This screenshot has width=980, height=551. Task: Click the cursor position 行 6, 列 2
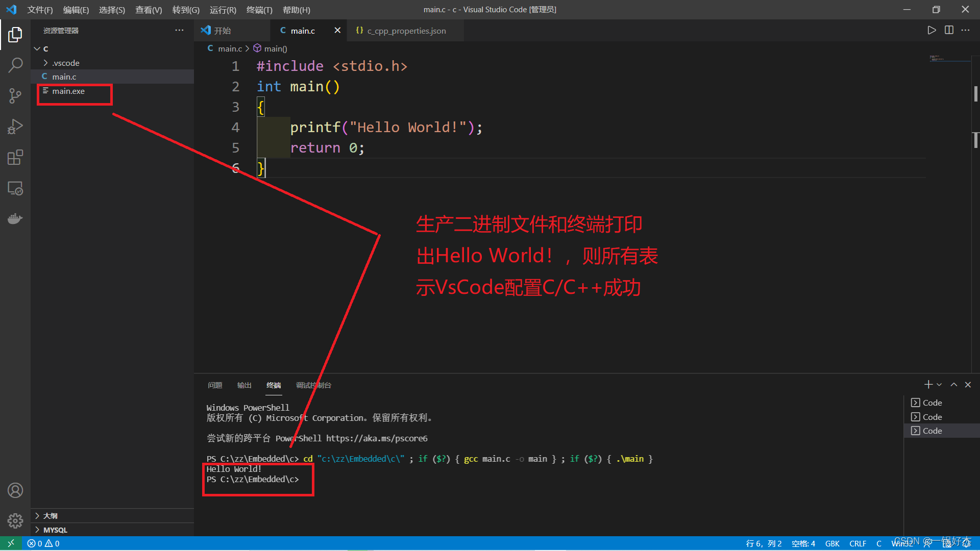tap(764, 543)
